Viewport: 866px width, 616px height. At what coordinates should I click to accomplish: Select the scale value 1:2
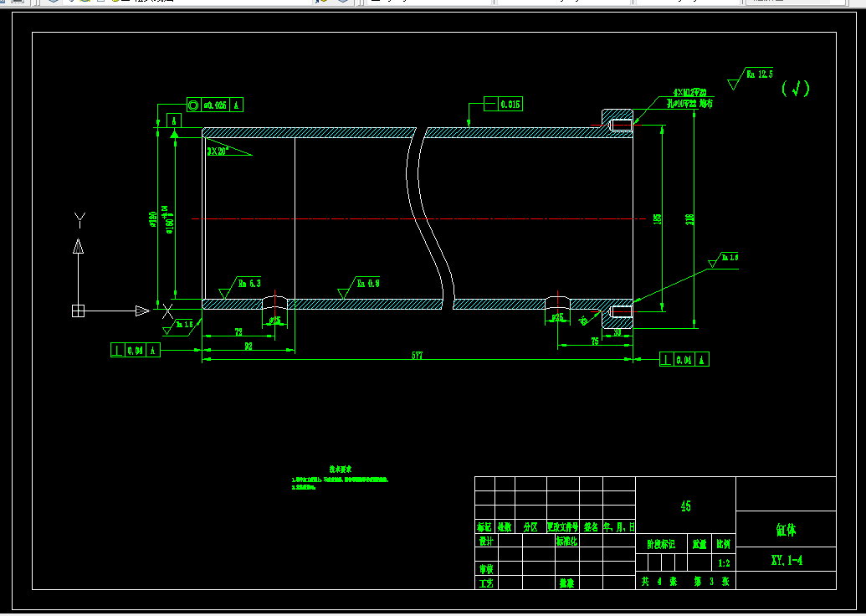(724, 563)
